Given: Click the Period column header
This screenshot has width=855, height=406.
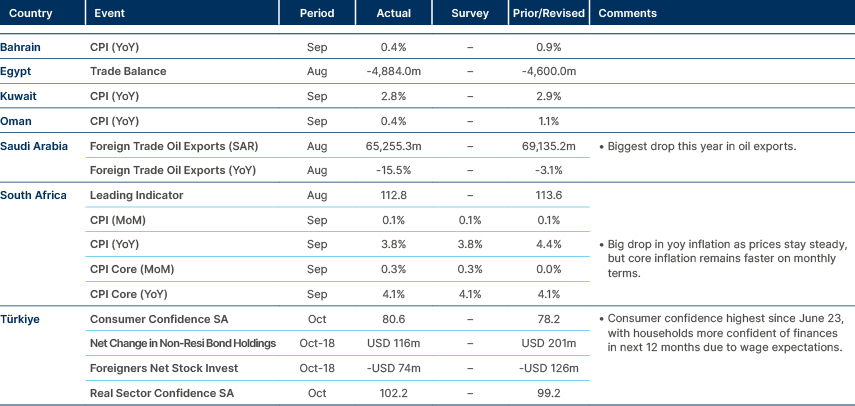Looking at the screenshot, I should tap(317, 14).
